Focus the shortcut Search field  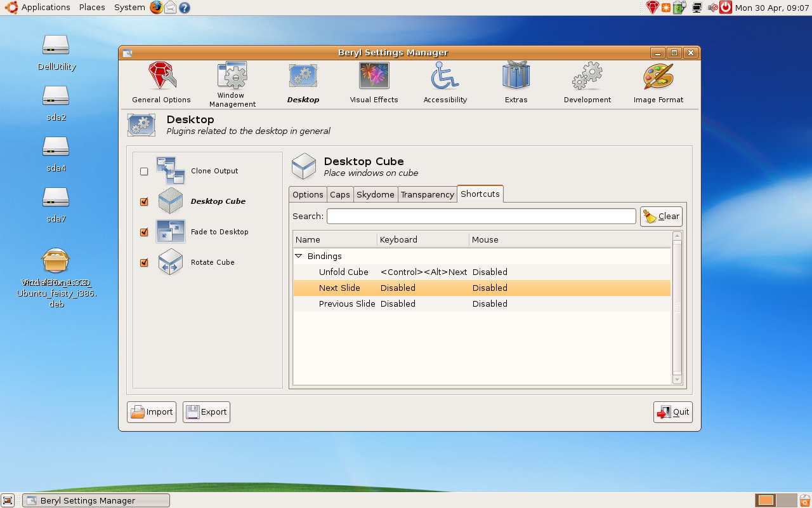pos(481,217)
